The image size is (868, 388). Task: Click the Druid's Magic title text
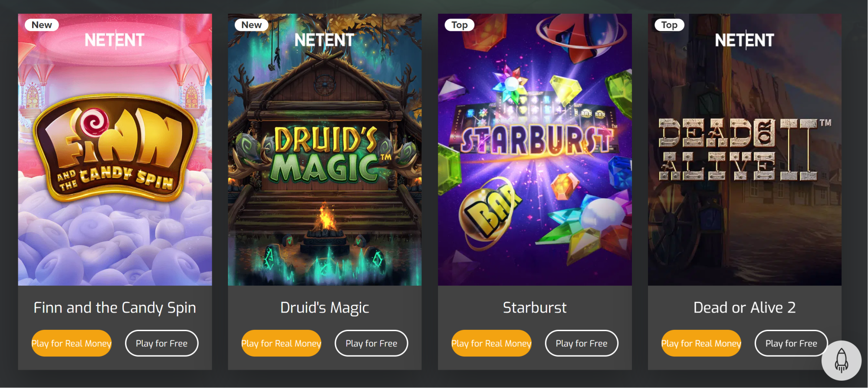pyautogui.click(x=325, y=308)
